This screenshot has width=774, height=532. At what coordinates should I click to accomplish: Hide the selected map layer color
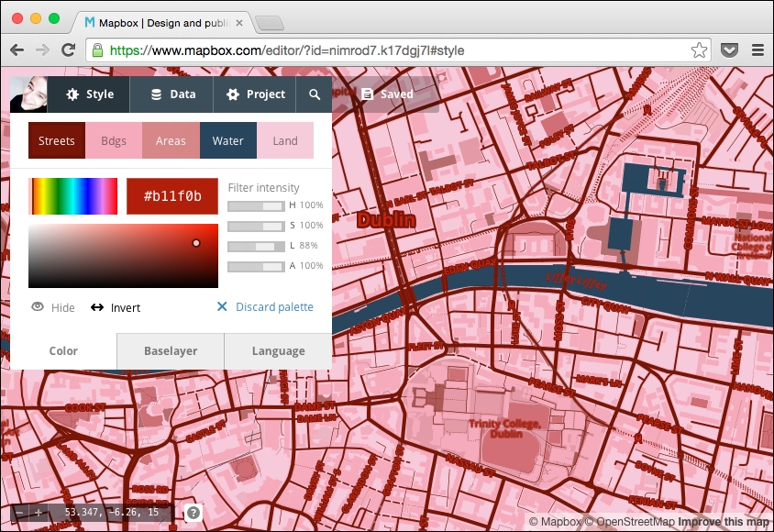pos(51,307)
